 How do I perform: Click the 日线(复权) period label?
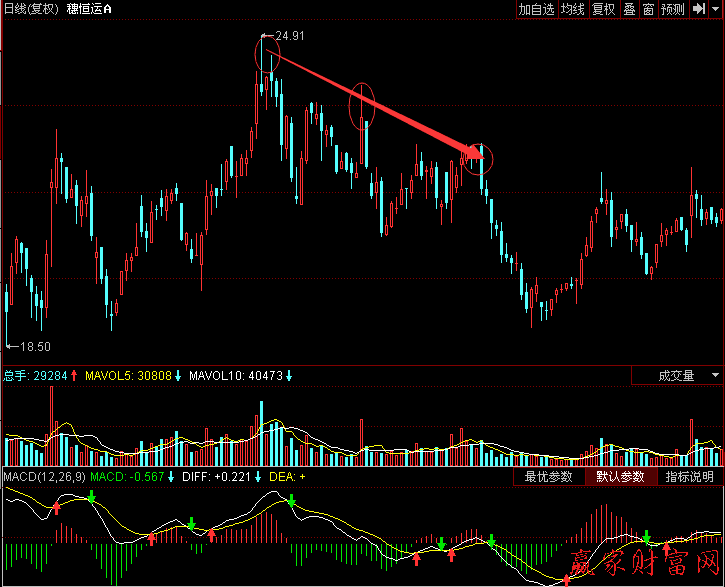(30, 9)
